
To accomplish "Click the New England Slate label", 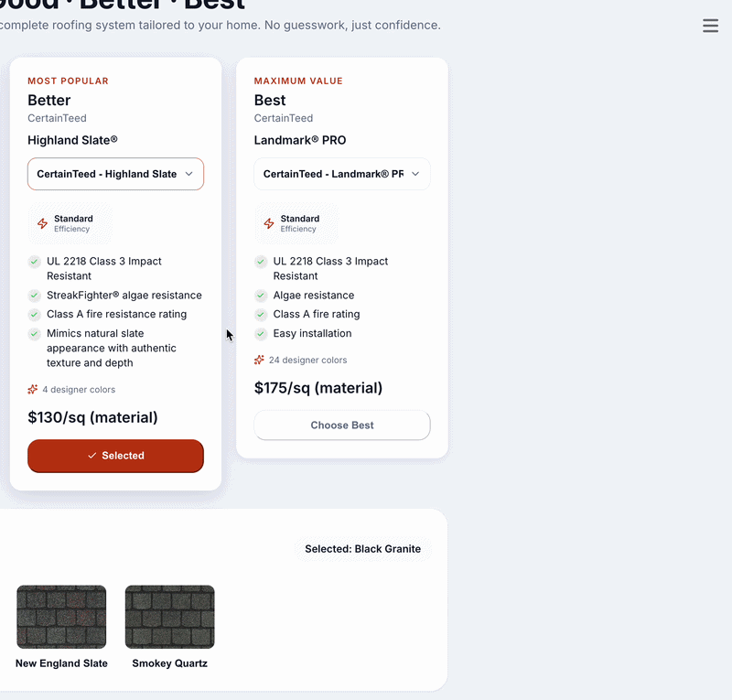I will (x=61, y=663).
